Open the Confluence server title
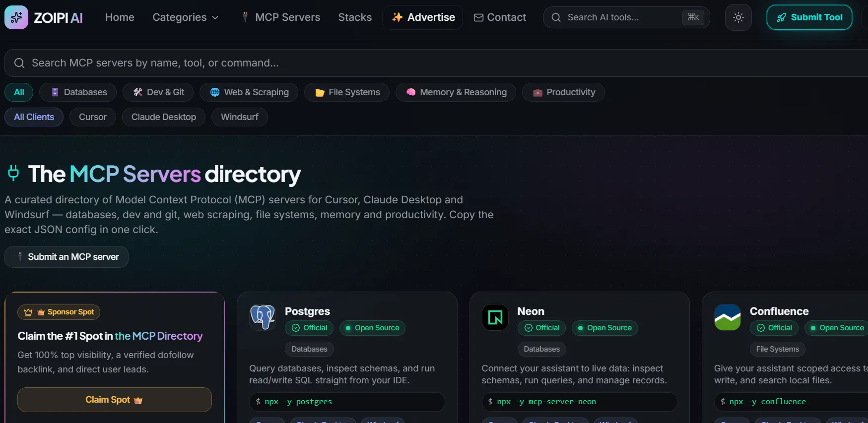Viewport: 868px width, 423px height. (x=779, y=311)
